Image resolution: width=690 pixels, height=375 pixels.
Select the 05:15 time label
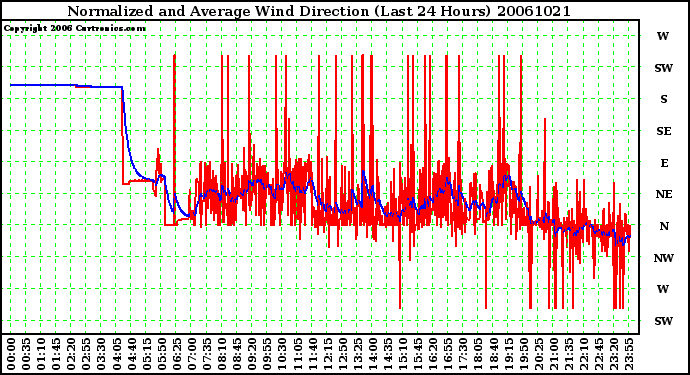(x=146, y=354)
